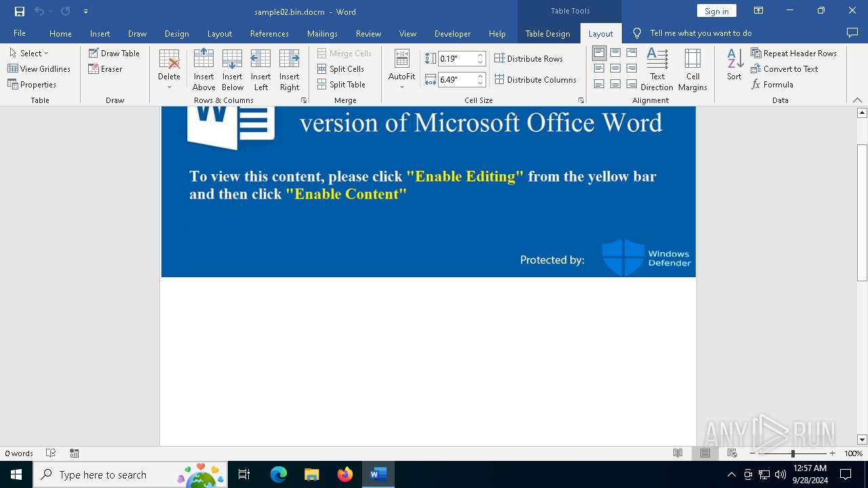Customize Quick Access Toolbar dropdown
This screenshot has width=868, height=488.
pos(85,12)
